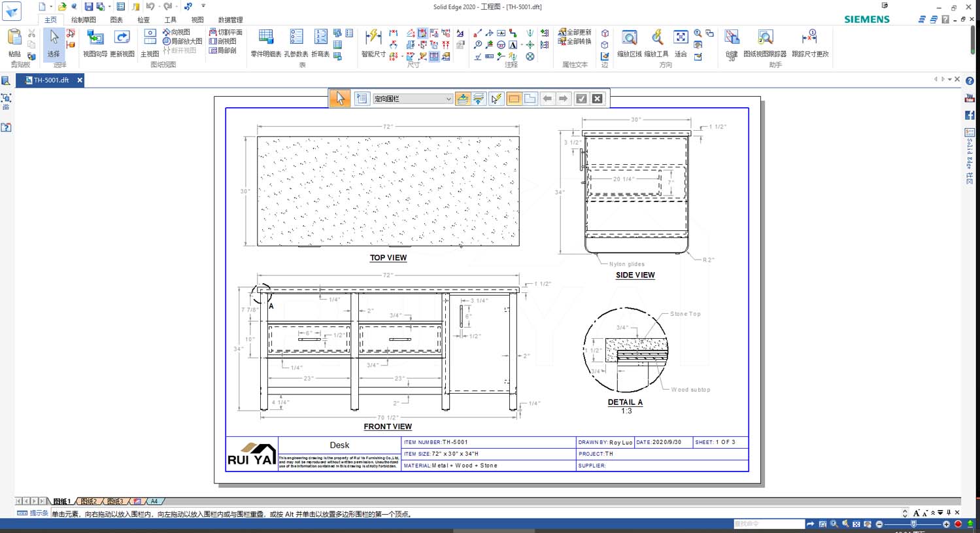The height and width of the screenshot is (533, 980).
Task: Click the Cut scissors icon in clipboard group
Action: [x=31, y=33]
